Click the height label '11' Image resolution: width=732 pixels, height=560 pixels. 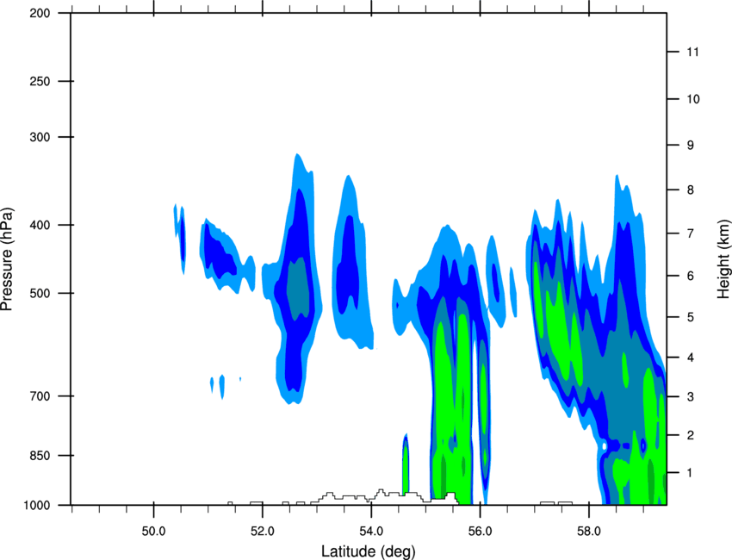(692, 52)
